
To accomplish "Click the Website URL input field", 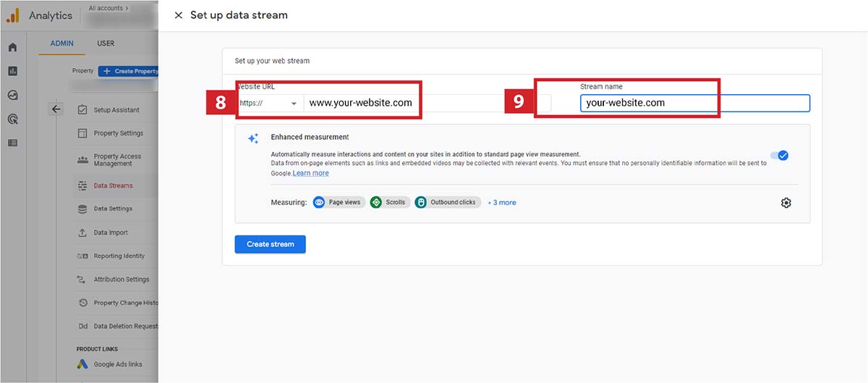I will click(x=427, y=104).
